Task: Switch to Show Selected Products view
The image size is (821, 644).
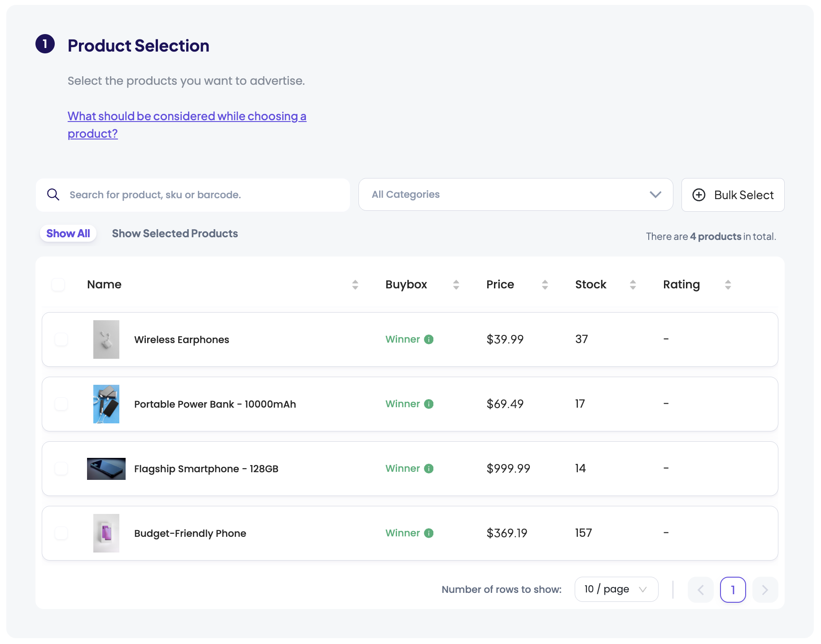Action: click(x=175, y=233)
